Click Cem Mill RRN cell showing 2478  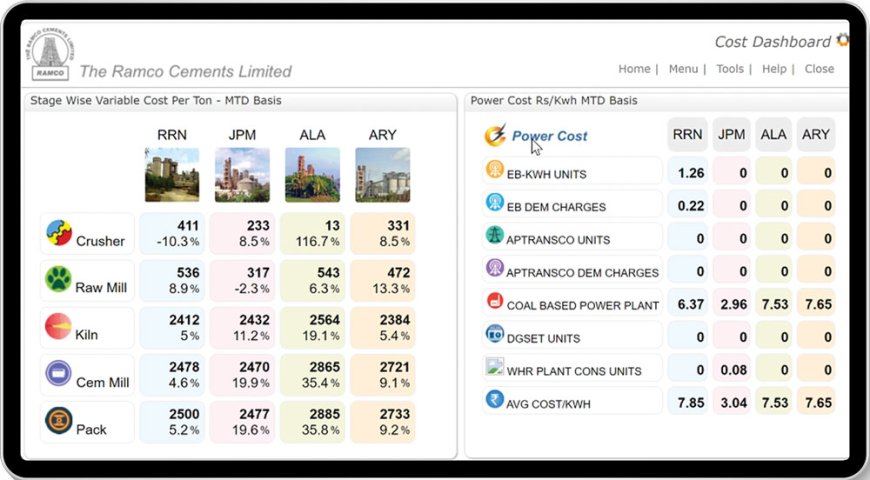coord(171,375)
